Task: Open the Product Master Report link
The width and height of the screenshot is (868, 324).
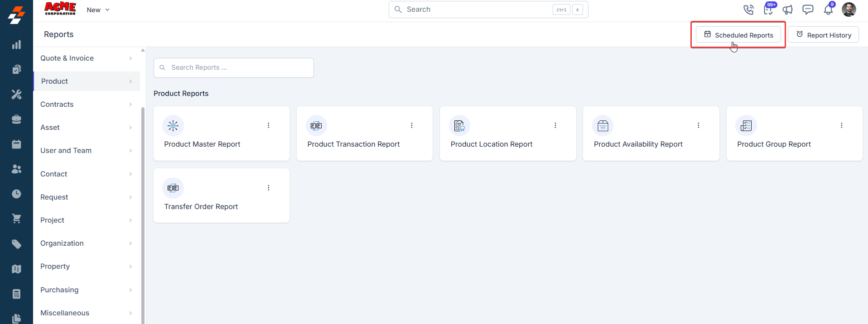Action: tap(202, 144)
